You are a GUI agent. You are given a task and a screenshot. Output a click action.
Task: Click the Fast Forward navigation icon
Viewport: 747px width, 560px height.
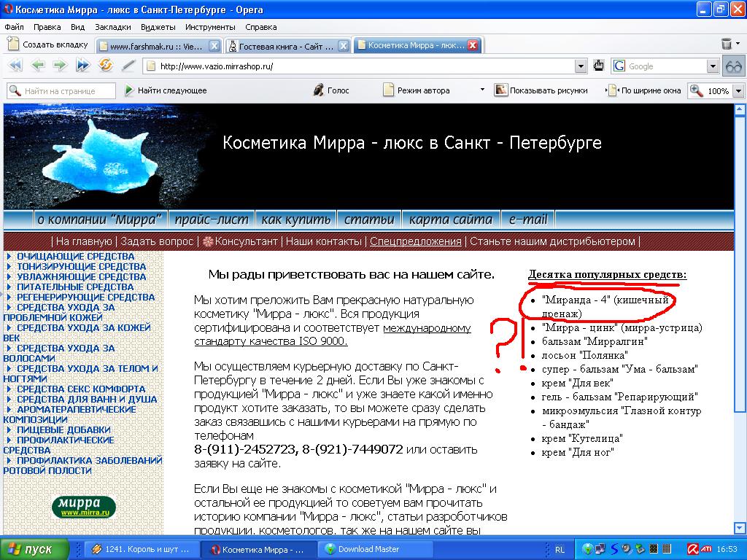pyautogui.click(x=82, y=66)
